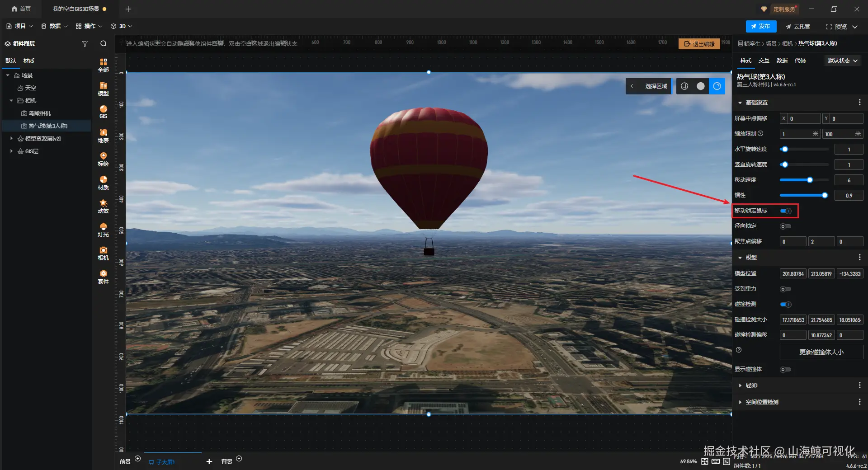Click the help icon next to 缩放限制
Image resolution: width=868 pixels, height=470 pixels.
tap(760, 133)
